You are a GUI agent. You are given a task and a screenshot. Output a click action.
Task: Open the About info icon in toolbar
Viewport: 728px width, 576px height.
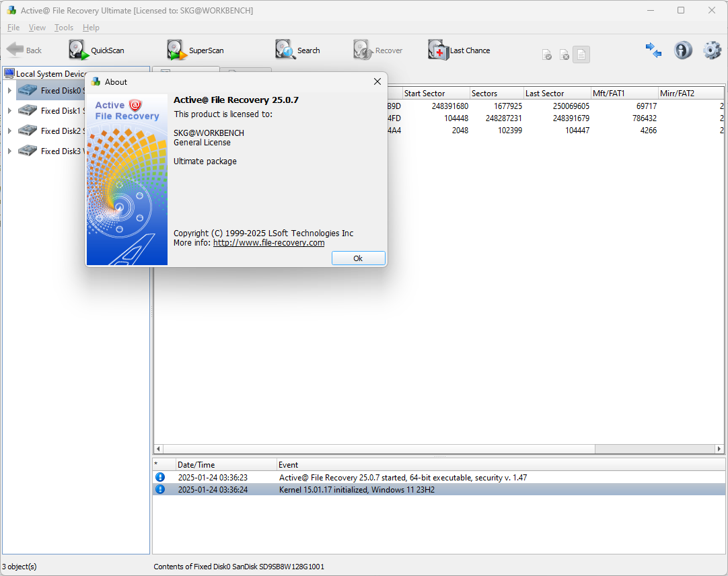pyautogui.click(x=683, y=50)
